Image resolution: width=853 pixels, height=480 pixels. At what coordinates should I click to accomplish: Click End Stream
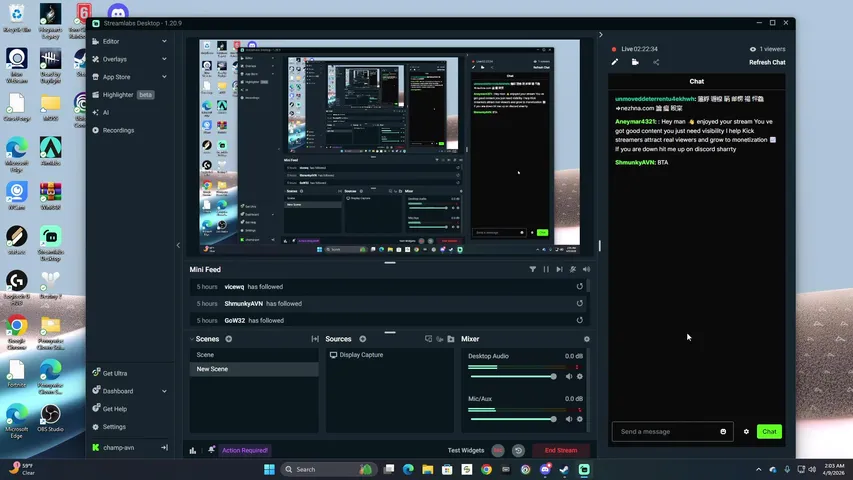coord(561,451)
